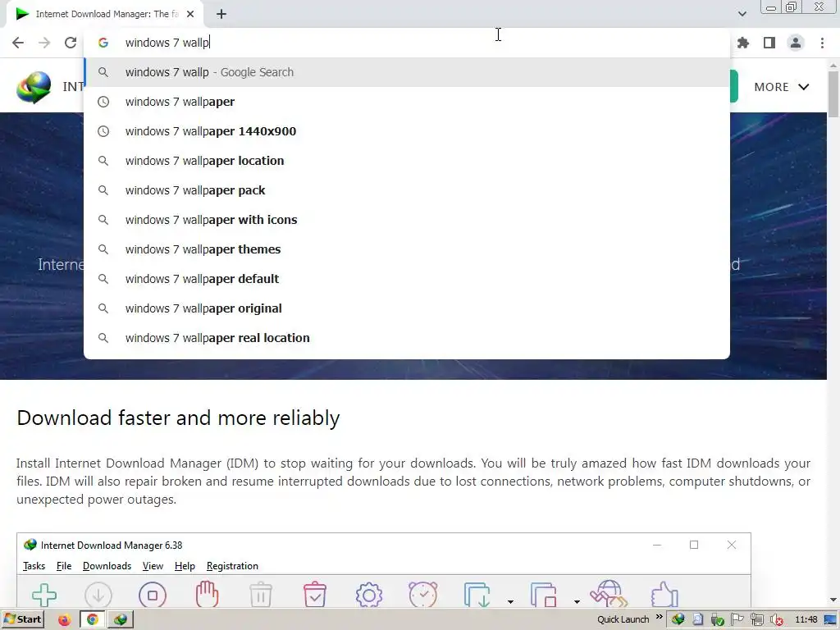Open the Action Center flag tray icon
This screenshot has height=630, width=840.
click(x=737, y=620)
